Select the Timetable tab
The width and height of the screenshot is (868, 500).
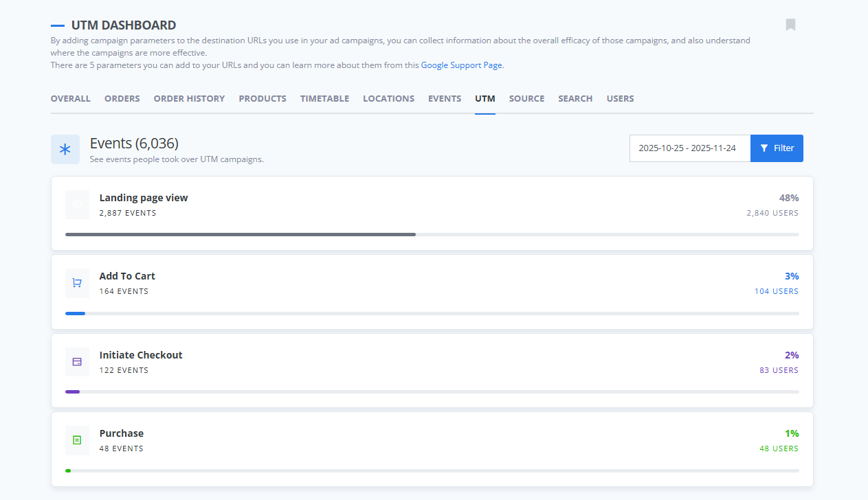coord(324,99)
